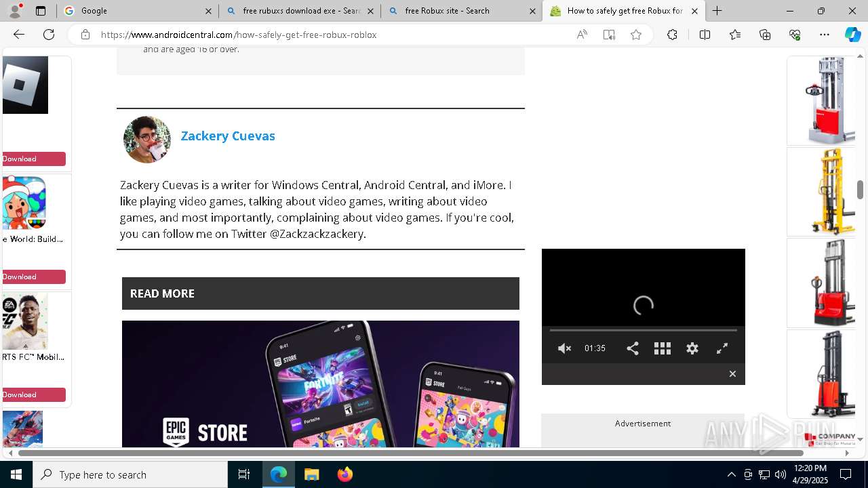Viewport: 868px width, 488px height.
Task: Open the Settings and more menu
Action: [825, 35]
